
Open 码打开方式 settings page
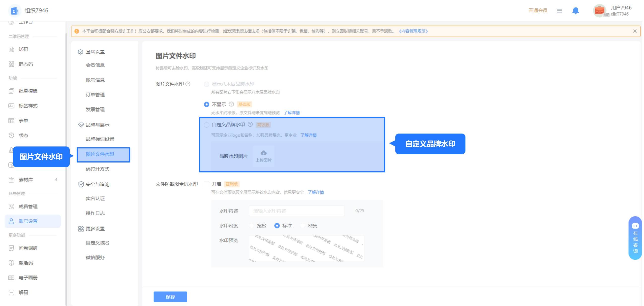click(x=98, y=169)
